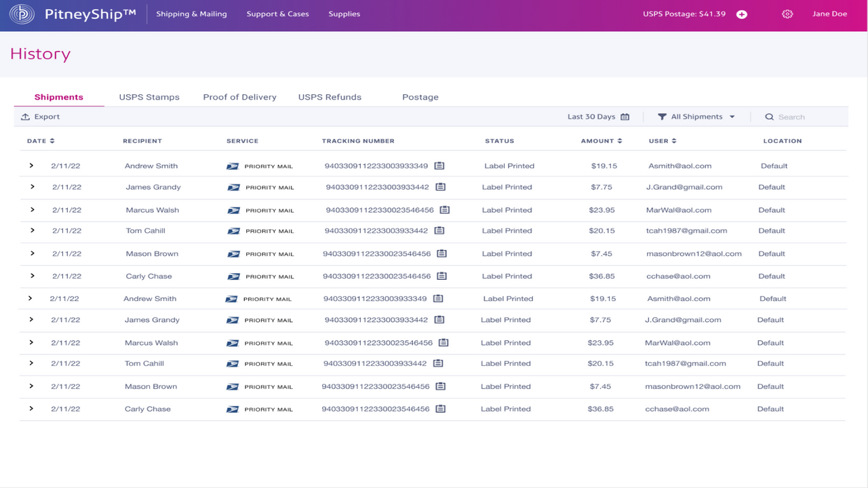Screen dimensions: 868x488
Task: Expand the first Carly Chase shipment row
Action: [x=33, y=276]
